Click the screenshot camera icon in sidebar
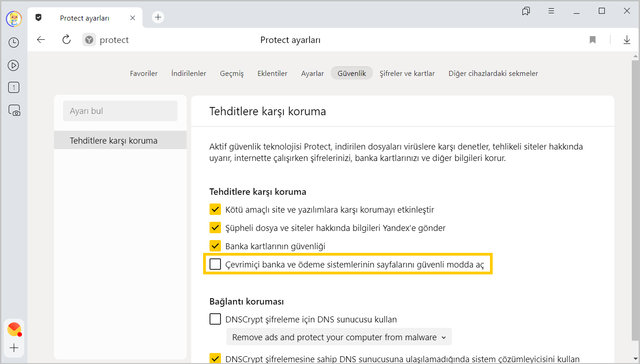640x364 pixels. coord(14,110)
